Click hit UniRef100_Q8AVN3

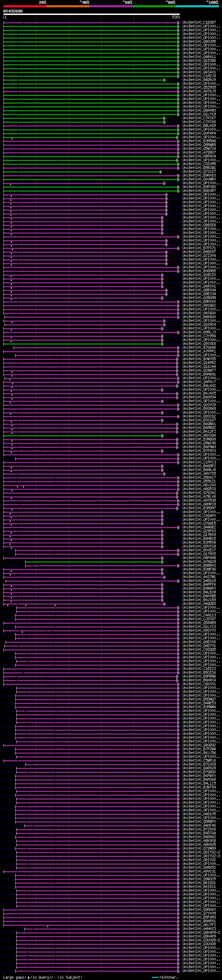point(199,110)
